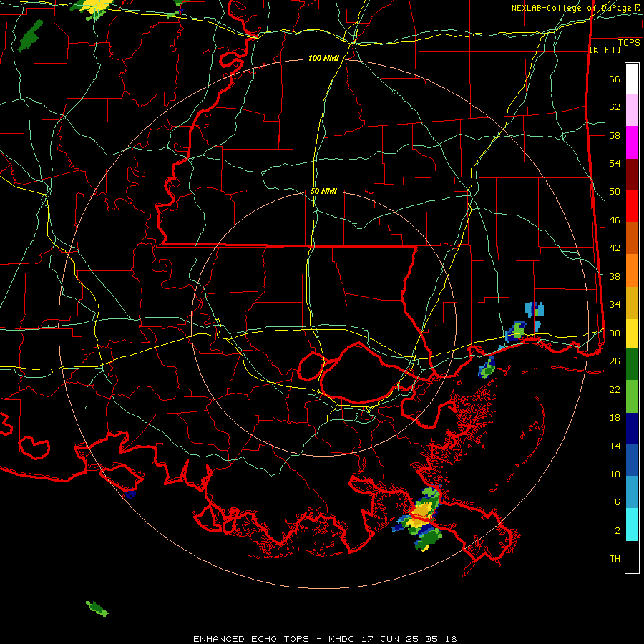Click the '26' legend value

[x=615, y=361]
